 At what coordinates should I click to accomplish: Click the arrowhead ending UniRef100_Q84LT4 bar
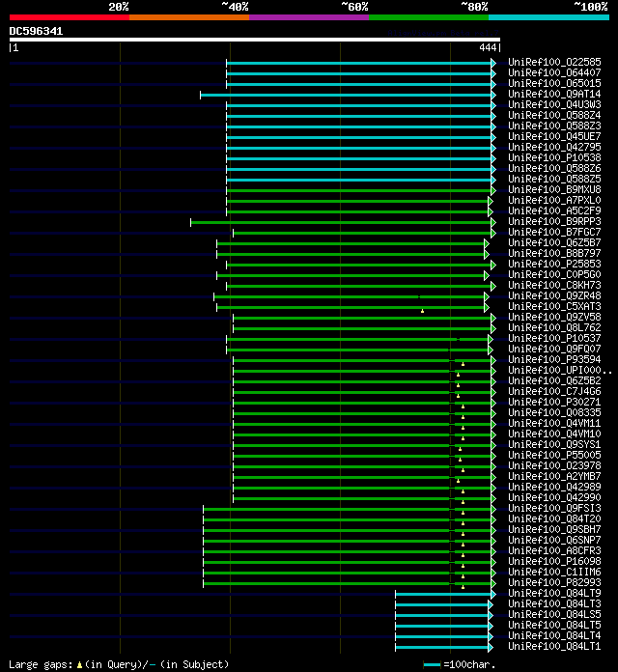(491, 637)
